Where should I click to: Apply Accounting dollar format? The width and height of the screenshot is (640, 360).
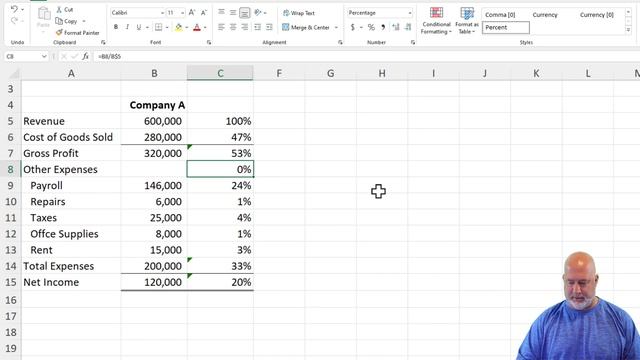(352, 27)
